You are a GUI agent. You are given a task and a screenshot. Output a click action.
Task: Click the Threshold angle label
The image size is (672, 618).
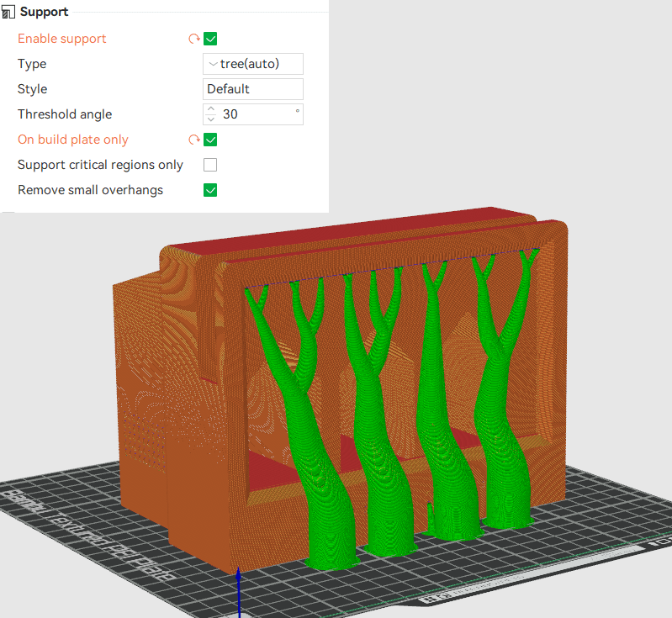(x=65, y=114)
